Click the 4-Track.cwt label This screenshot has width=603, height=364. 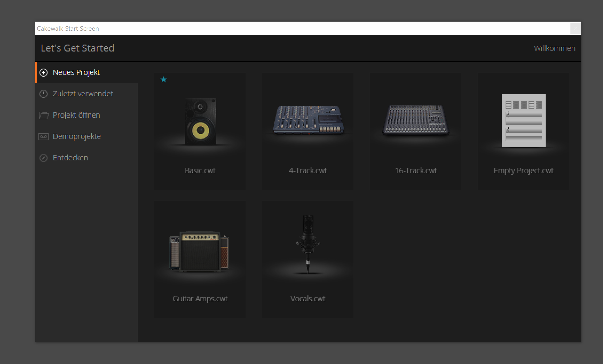[x=308, y=171]
